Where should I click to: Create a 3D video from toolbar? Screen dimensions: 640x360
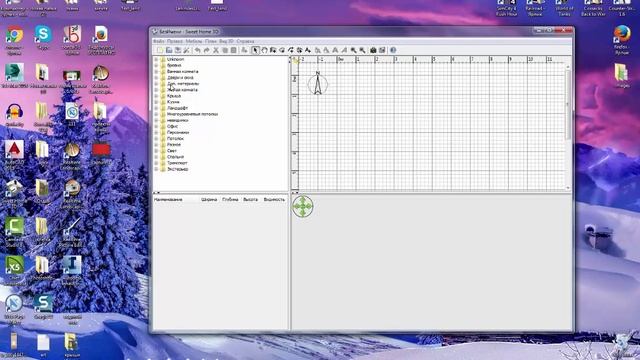382,50
